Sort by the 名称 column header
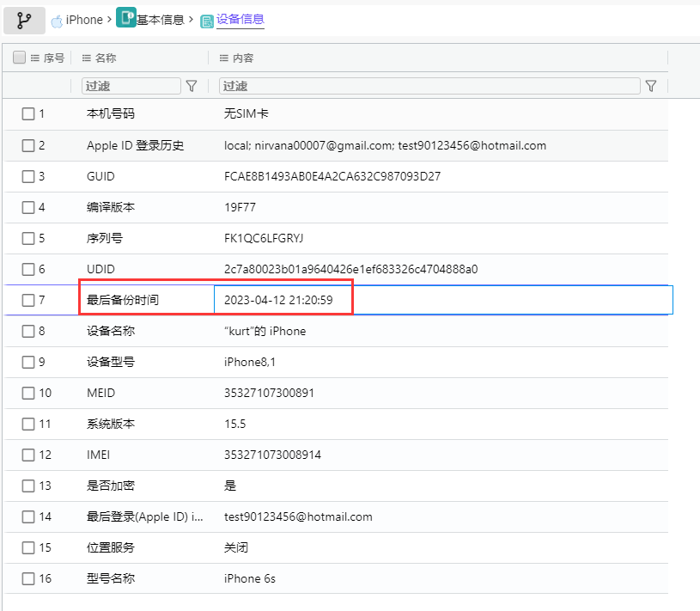Image resolution: width=700 pixels, height=611 pixels. tap(106, 58)
